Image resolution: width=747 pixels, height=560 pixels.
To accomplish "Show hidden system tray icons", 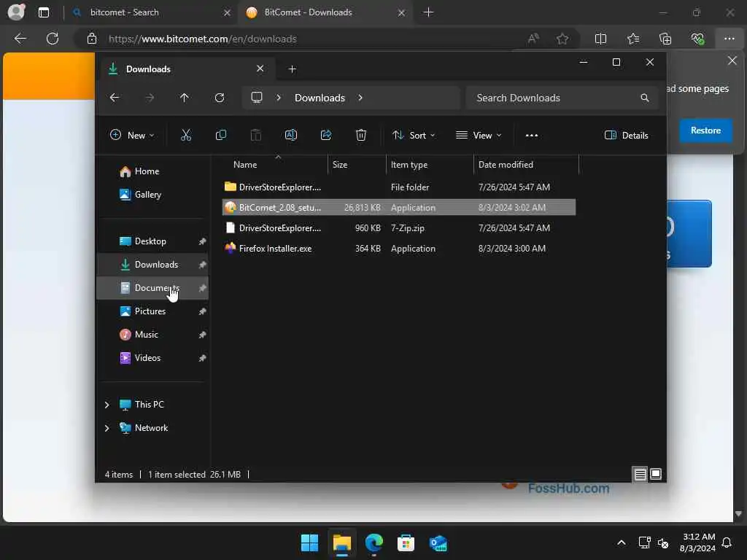I will 622,542.
